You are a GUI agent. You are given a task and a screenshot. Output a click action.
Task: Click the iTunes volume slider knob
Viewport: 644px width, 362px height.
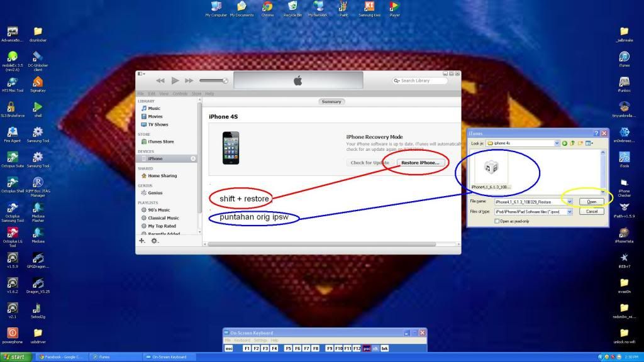pos(225,80)
